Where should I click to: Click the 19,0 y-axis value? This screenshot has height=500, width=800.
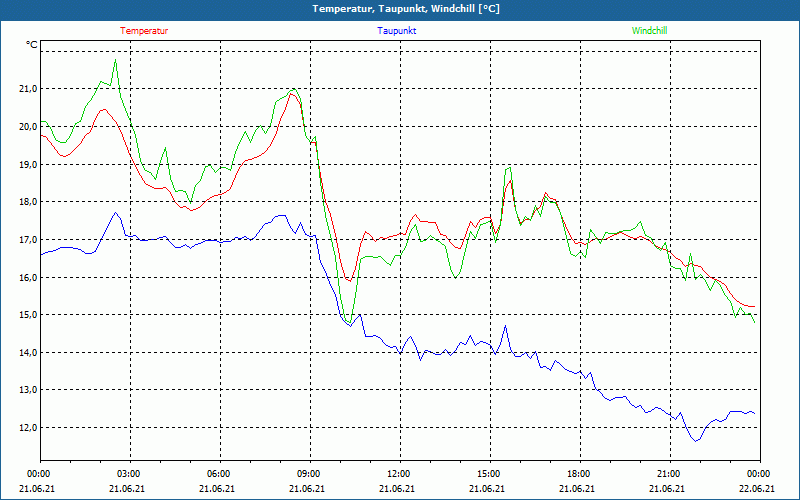(x=28, y=165)
